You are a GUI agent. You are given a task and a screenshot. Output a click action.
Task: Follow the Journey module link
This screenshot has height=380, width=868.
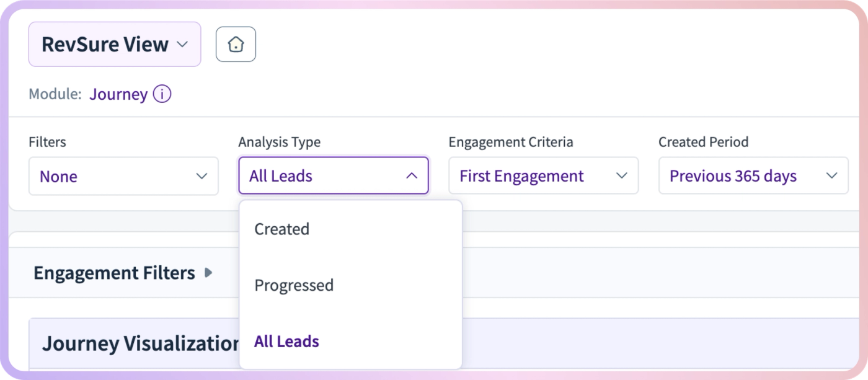coord(118,95)
